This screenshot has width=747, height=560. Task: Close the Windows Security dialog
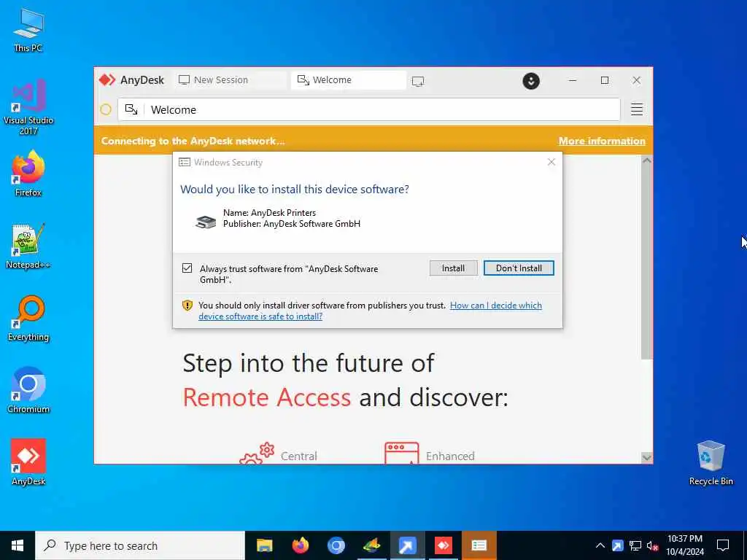point(551,162)
